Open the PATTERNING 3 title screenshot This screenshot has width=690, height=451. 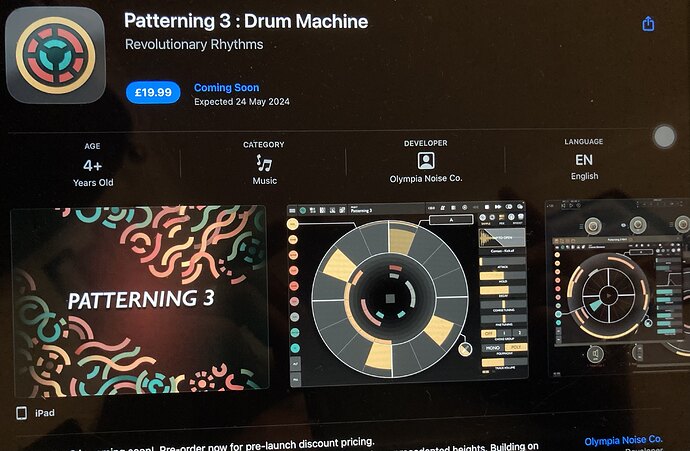[139, 301]
